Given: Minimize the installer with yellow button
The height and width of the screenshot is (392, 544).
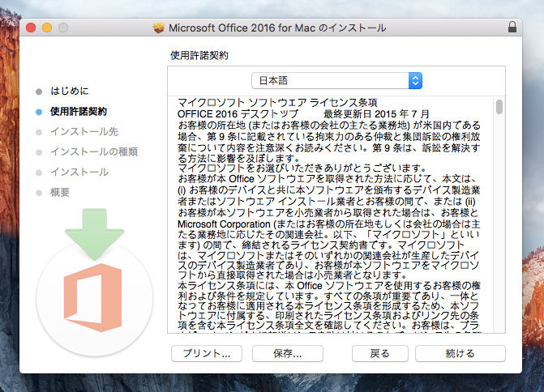Looking at the screenshot, I should click(47, 28).
